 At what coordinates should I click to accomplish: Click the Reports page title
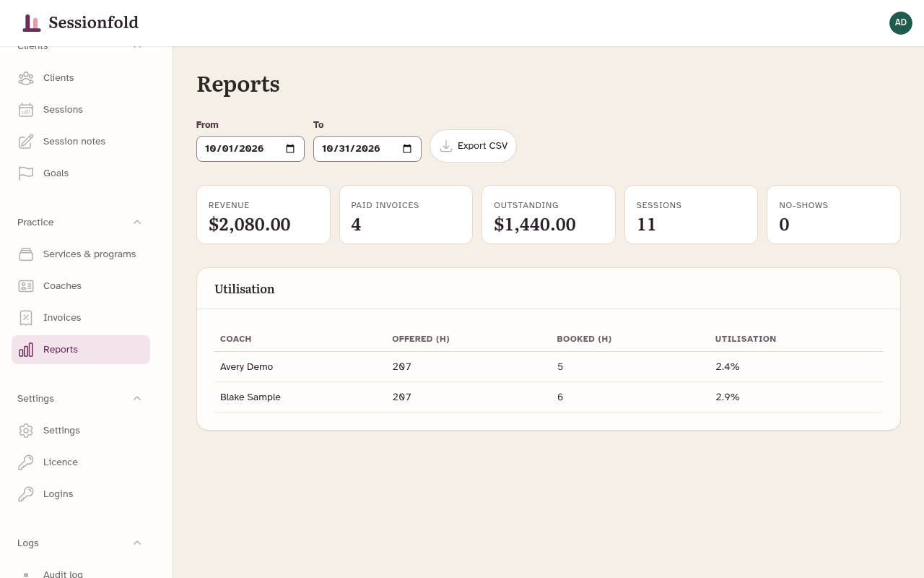click(x=238, y=85)
